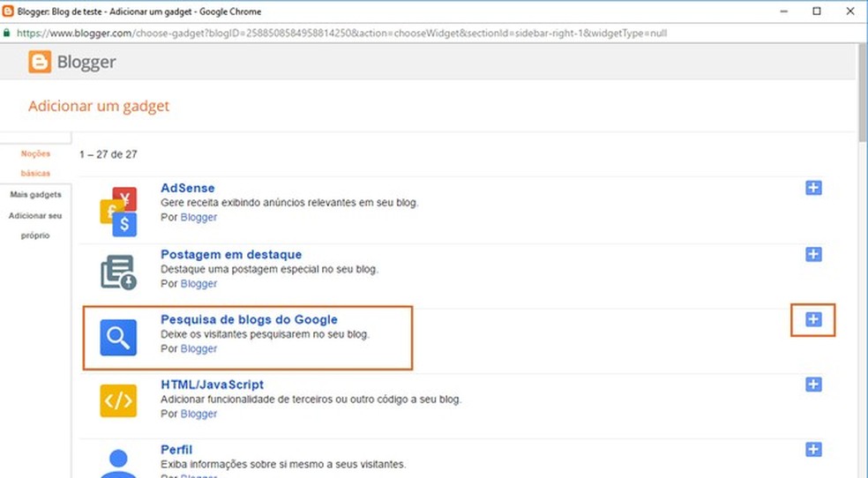868x478 pixels.
Task: Click the orange Blogger logo icon
Action: (x=40, y=62)
